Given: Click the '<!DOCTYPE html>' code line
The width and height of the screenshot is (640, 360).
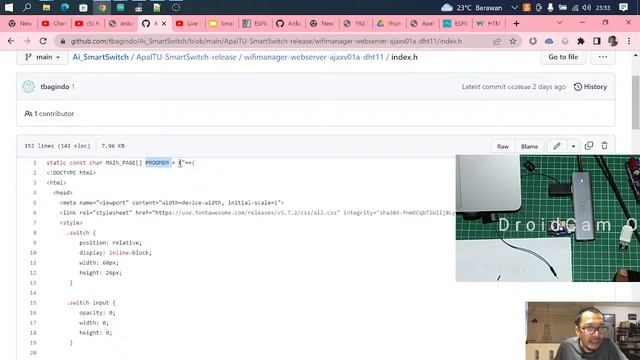Looking at the screenshot, I should point(71,173).
